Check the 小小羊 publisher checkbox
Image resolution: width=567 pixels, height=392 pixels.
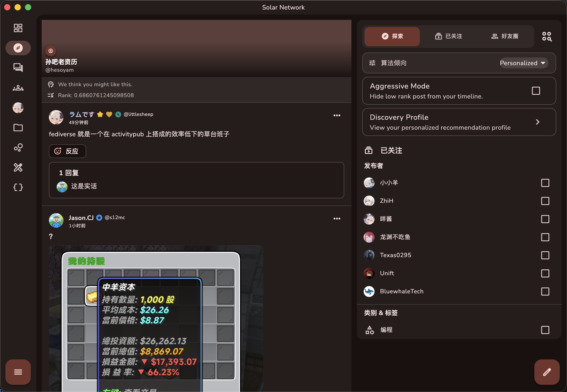(545, 183)
